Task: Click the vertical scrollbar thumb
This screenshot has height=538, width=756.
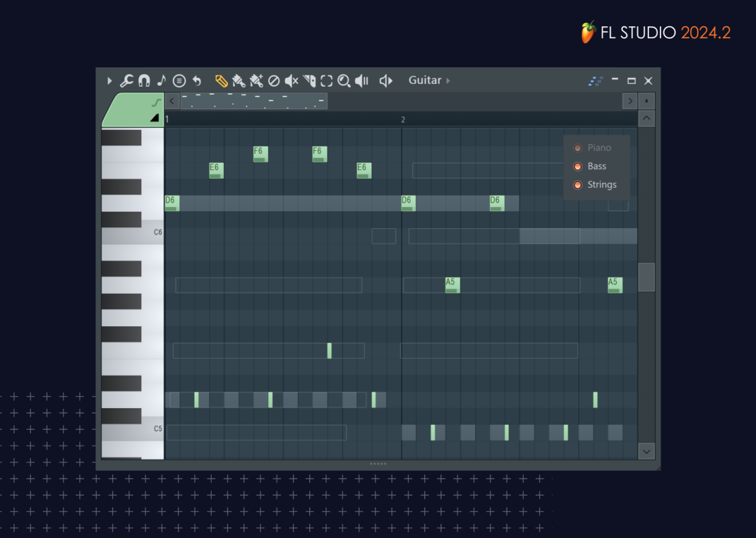Action: (x=646, y=276)
